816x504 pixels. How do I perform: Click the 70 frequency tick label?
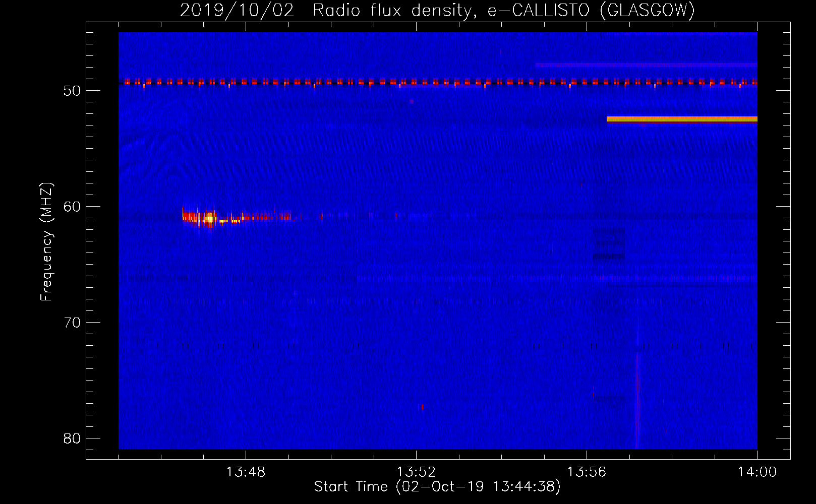(x=72, y=323)
